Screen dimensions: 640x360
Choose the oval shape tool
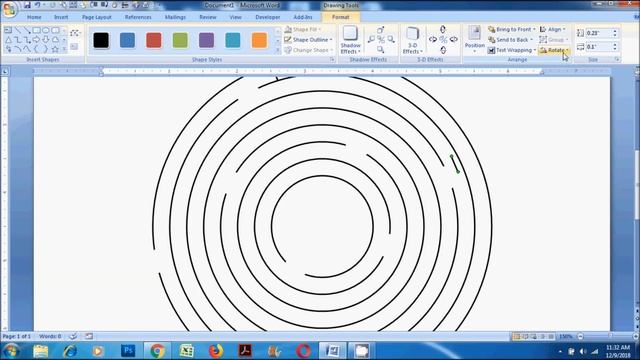pos(46,30)
